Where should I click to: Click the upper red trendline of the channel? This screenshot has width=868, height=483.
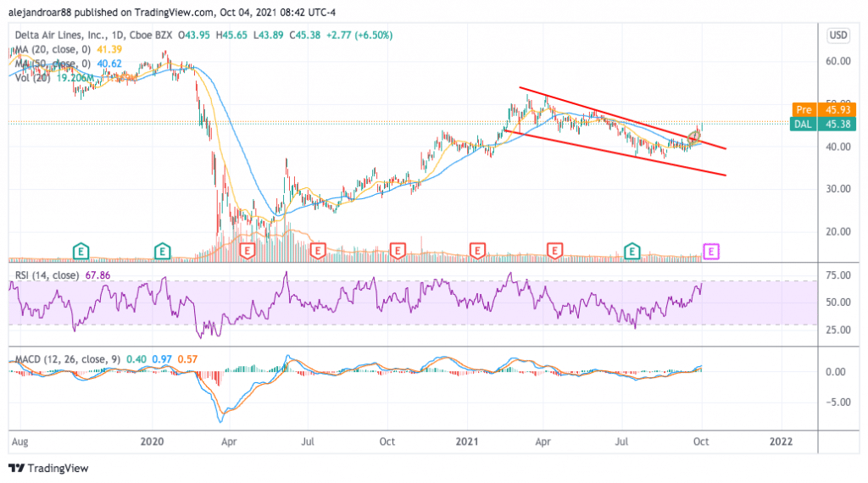623,118
